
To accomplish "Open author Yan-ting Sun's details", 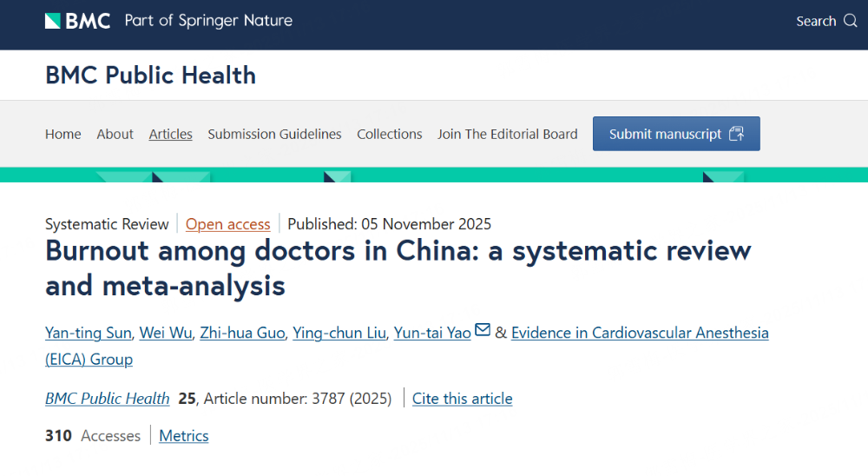I will click(86, 333).
